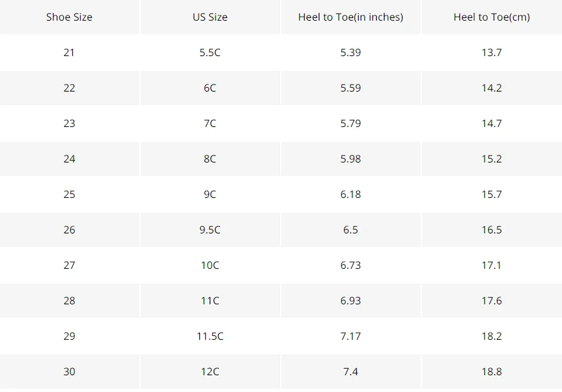Viewport: 562px width, 392px height.
Task: Select shoe size 30 cell
Action: click(x=69, y=371)
